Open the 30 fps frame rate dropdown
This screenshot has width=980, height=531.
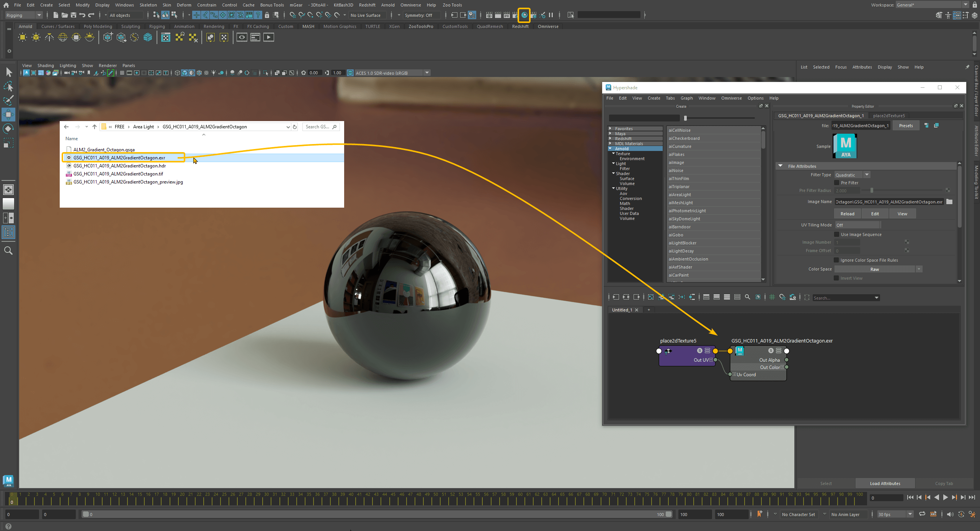click(895, 514)
